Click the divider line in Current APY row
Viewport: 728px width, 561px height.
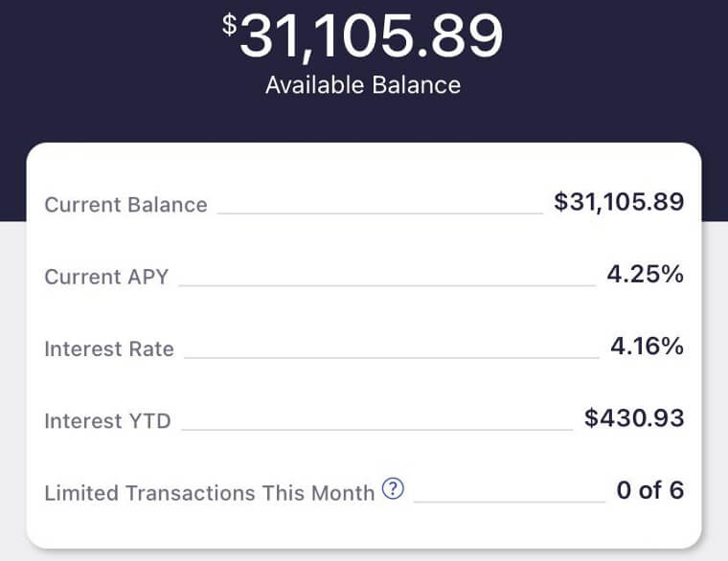coord(387,284)
